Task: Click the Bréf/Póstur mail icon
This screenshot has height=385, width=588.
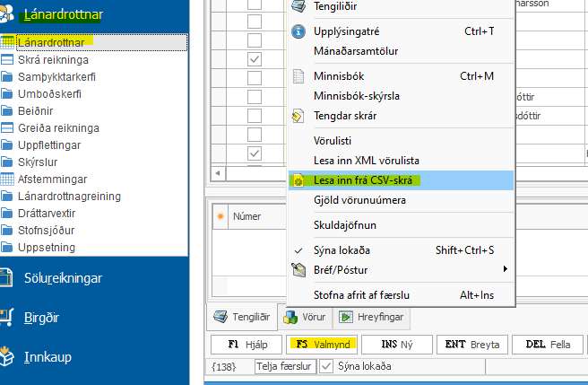Action: (x=298, y=268)
